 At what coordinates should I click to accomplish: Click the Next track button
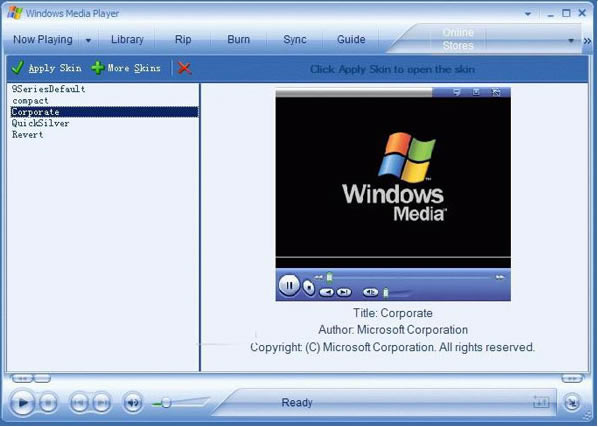[x=101, y=403]
